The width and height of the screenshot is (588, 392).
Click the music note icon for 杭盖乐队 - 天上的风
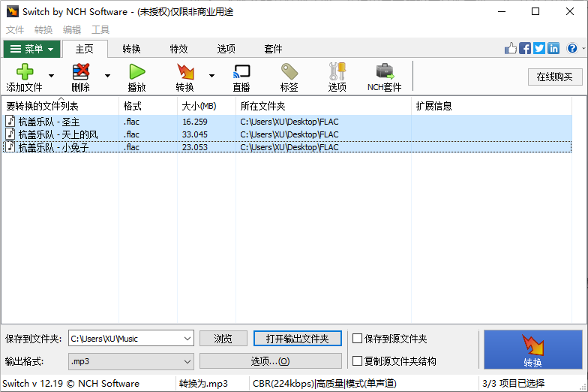pyautogui.click(x=10, y=134)
